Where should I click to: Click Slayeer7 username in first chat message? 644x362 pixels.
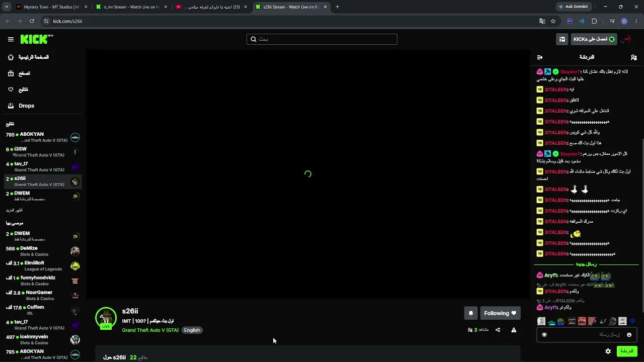pyautogui.click(x=570, y=72)
